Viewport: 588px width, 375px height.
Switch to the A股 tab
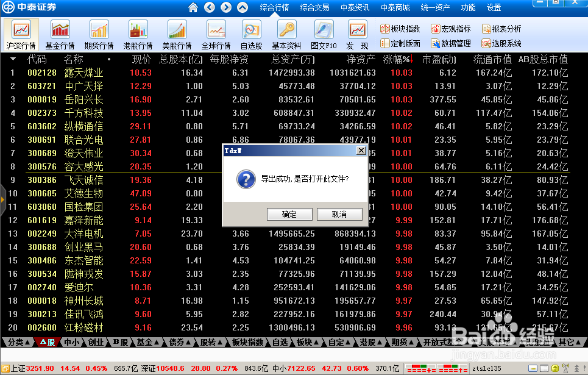[48, 342]
